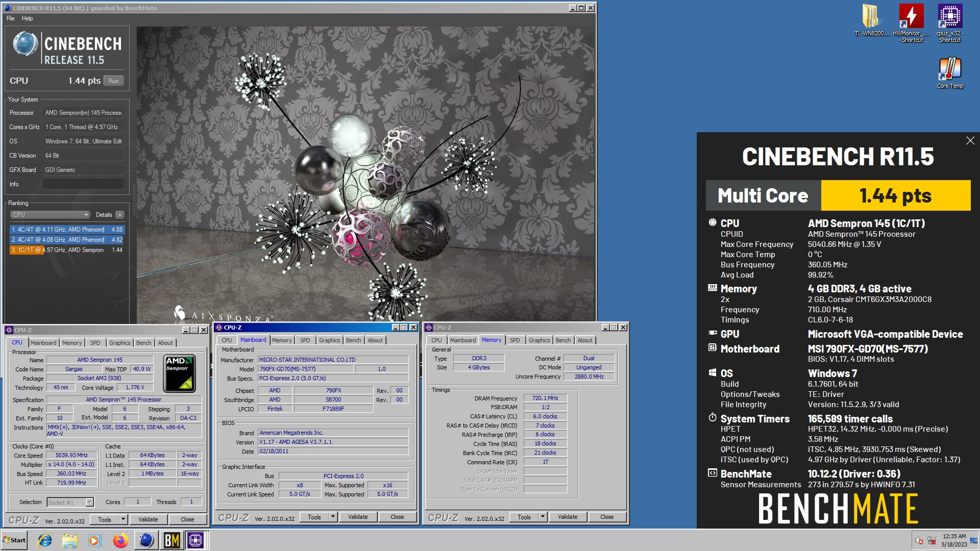Open the Socket #1 selection dropdown
Viewport: 980px width, 551px height.
click(70, 503)
